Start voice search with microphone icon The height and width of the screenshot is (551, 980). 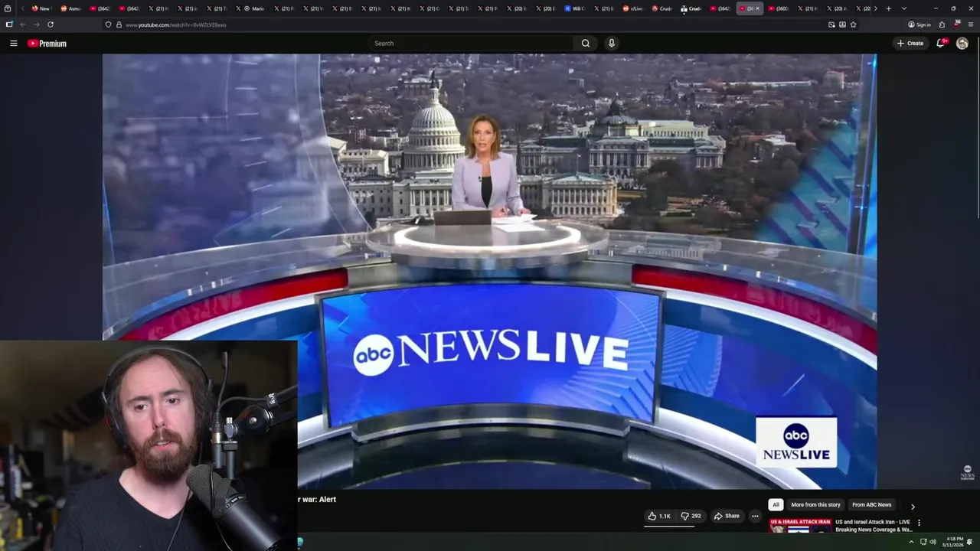pyautogui.click(x=611, y=44)
